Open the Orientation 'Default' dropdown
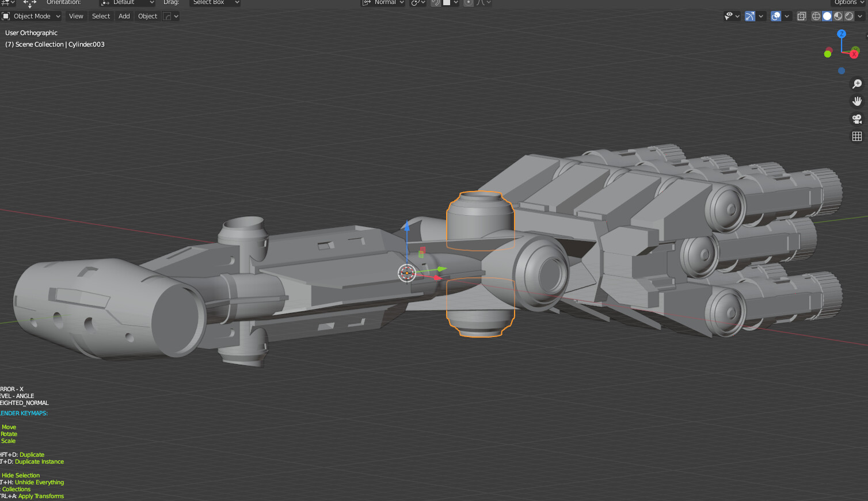 pos(127,3)
